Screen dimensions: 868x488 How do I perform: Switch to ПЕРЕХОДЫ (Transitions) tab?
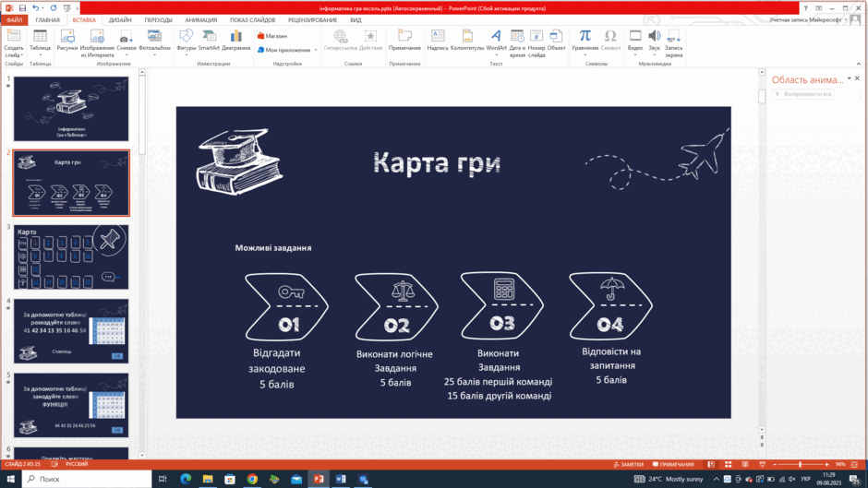click(x=158, y=20)
